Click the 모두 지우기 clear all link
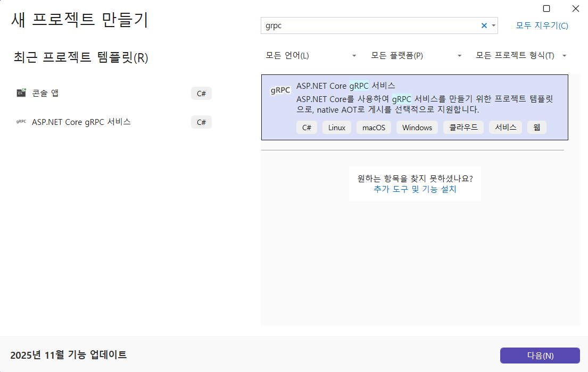Image resolution: width=588 pixels, height=372 pixels. 542,26
